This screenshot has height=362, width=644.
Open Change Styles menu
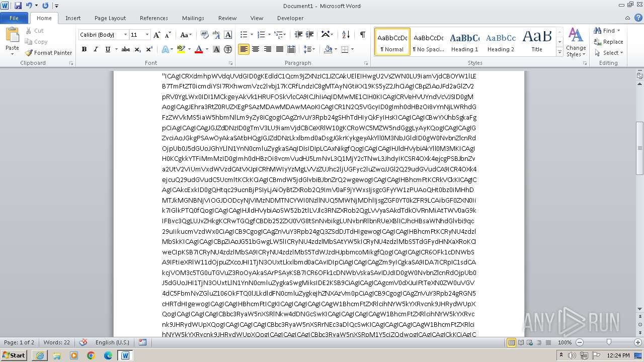coord(576,42)
